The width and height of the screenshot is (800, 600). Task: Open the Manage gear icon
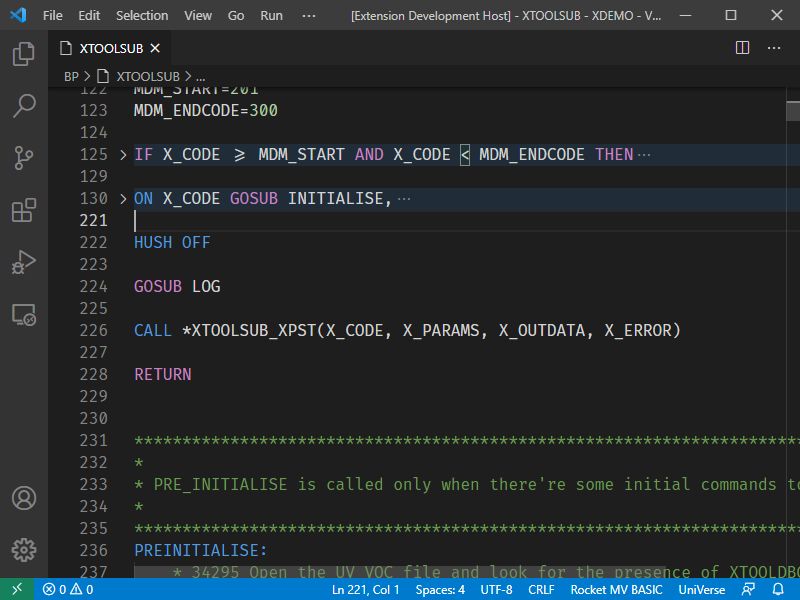23,549
